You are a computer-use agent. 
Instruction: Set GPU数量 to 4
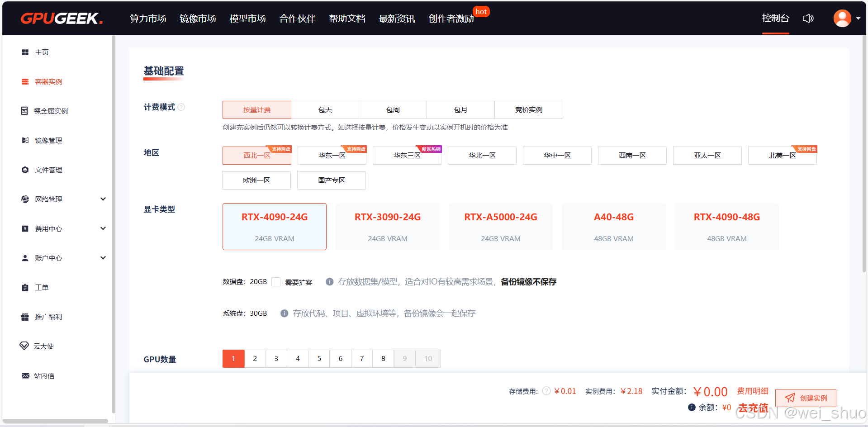tap(298, 359)
